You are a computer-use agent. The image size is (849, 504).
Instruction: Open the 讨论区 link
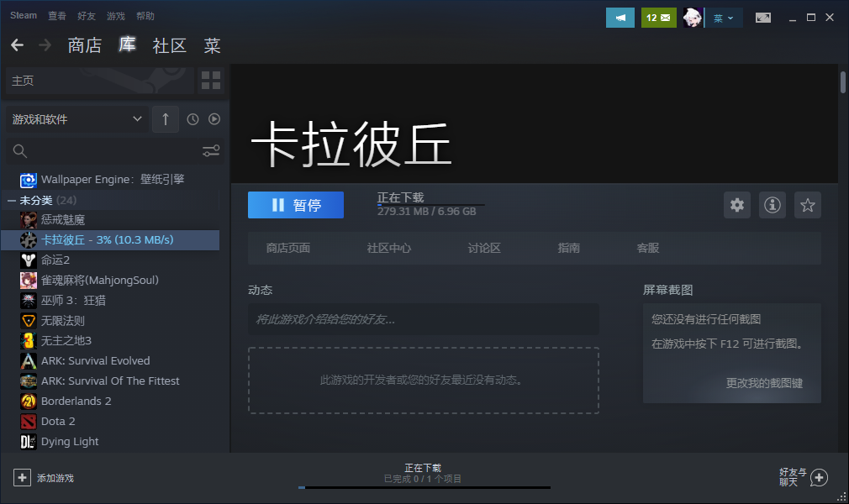point(484,248)
